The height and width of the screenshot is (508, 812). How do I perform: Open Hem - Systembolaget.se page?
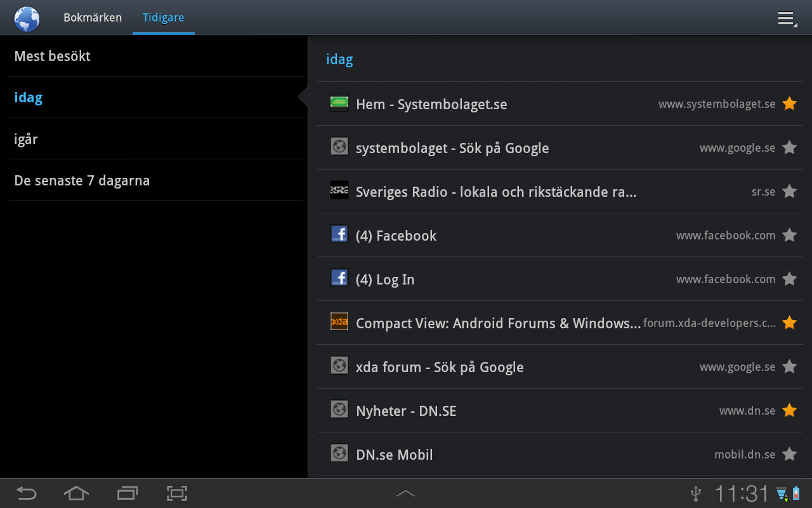pyautogui.click(x=560, y=104)
